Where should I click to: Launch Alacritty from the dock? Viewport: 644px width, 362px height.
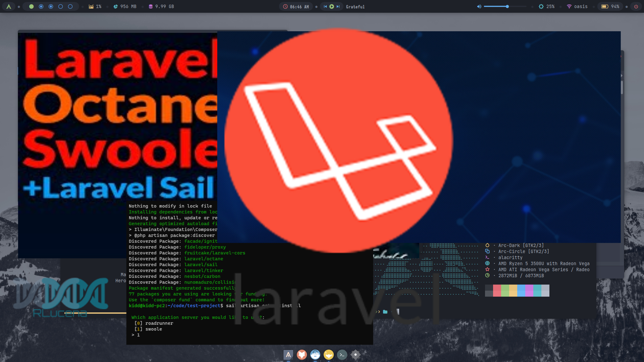[x=288, y=355]
